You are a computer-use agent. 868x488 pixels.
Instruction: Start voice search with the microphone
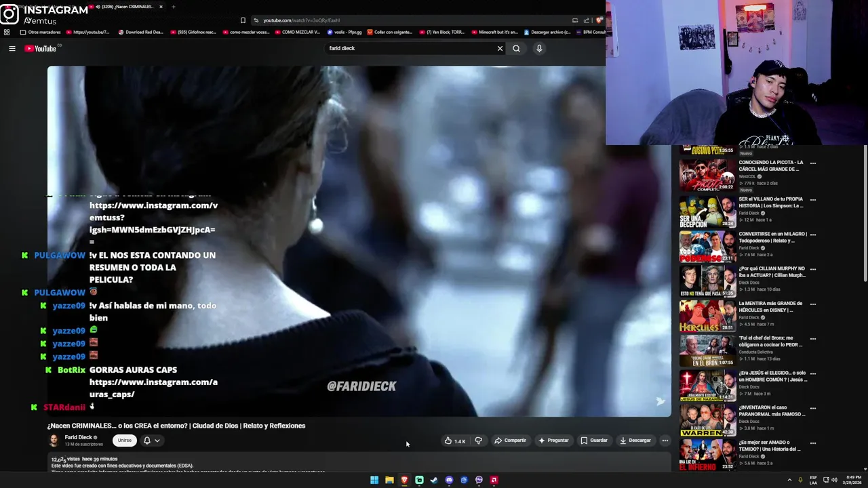click(539, 48)
